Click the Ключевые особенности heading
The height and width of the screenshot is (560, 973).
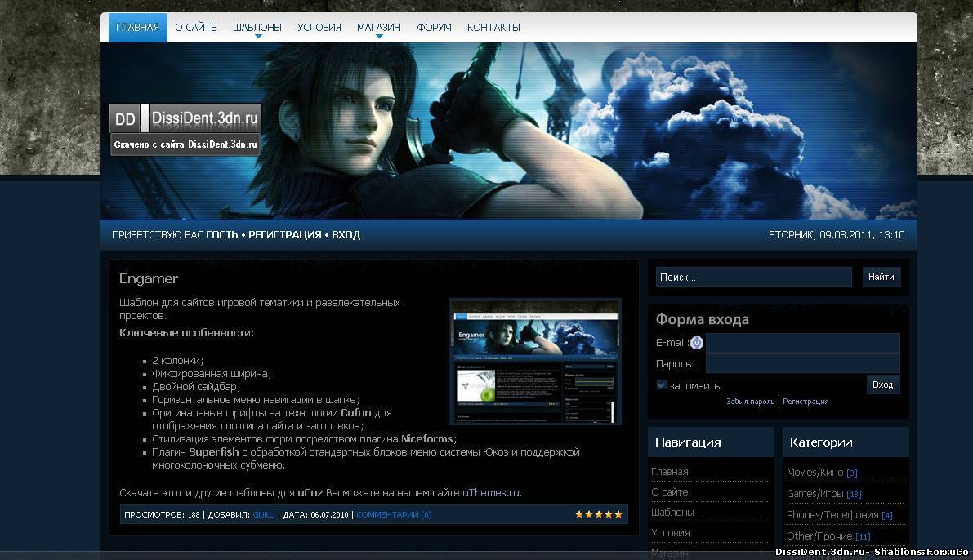[x=186, y=333]
